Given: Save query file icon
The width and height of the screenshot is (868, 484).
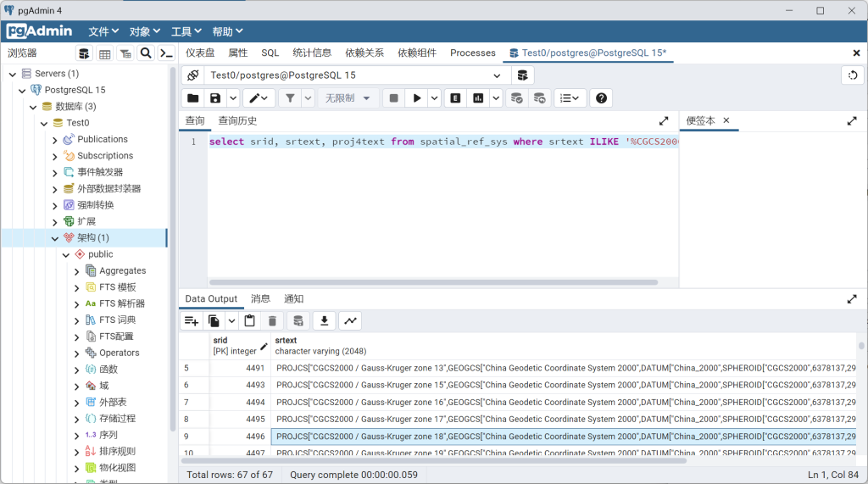Looking at the screenshot, I should point(215,98).
